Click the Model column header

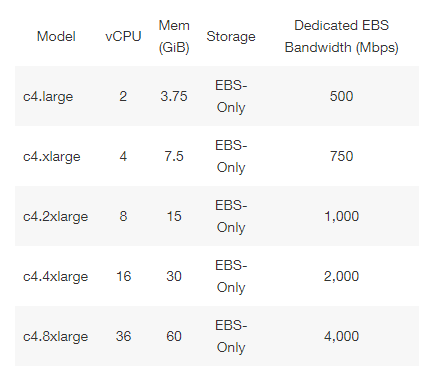pos(56,36)
